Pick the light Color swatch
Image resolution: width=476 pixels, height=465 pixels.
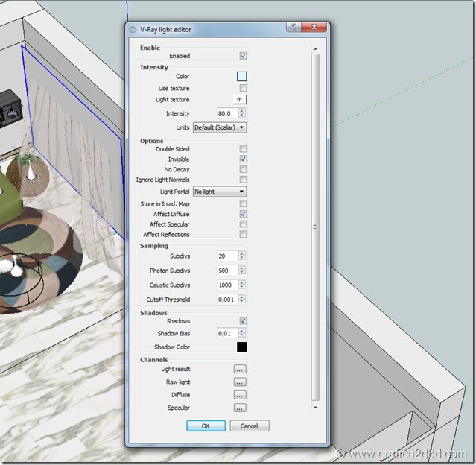pos(241,76)
